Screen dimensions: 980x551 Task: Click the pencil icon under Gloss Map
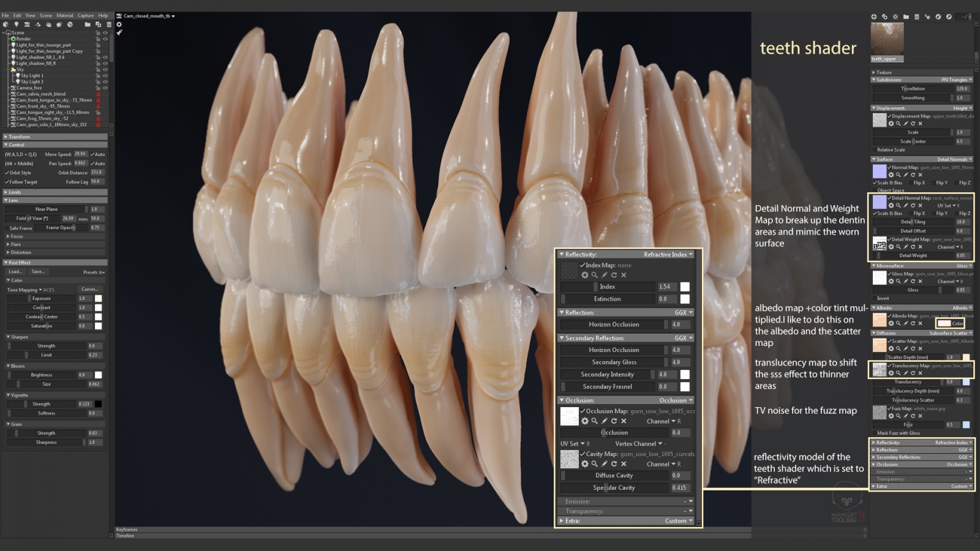coord(906,281)
